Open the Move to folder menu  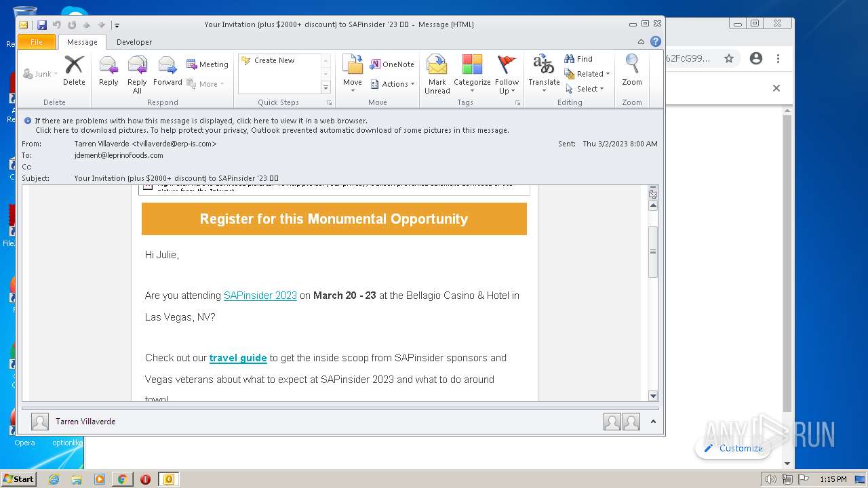pyautogui.click(x=353, y=74)
